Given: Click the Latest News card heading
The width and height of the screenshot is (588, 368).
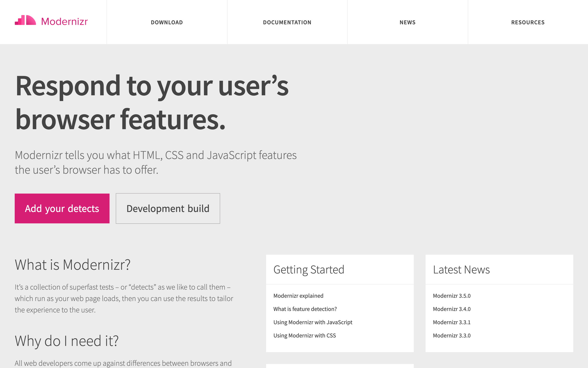Looking at the screenshot, I should [461, 270].
